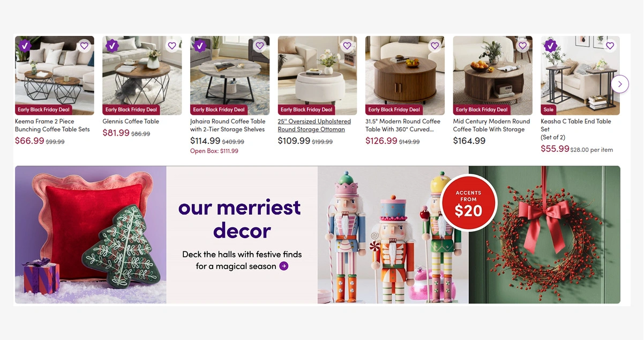Show next products with carousel arrow
This screenshot has height=340, width=644.
tap(620, 84)
